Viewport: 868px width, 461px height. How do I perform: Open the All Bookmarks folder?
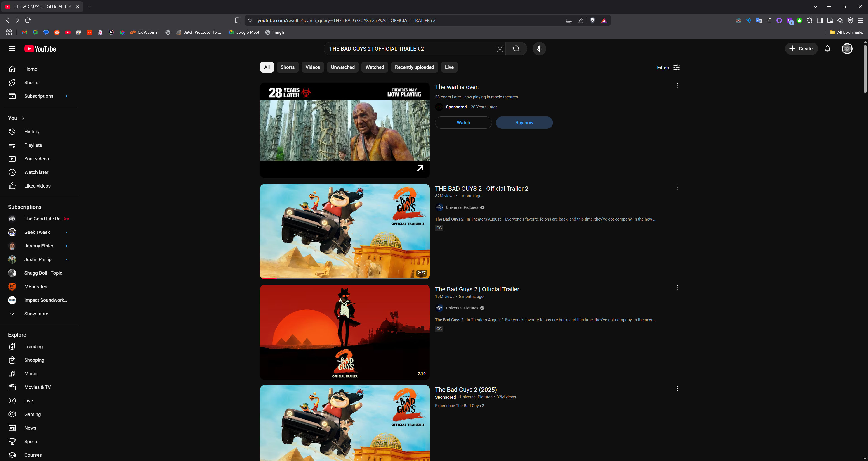point(846,32)
